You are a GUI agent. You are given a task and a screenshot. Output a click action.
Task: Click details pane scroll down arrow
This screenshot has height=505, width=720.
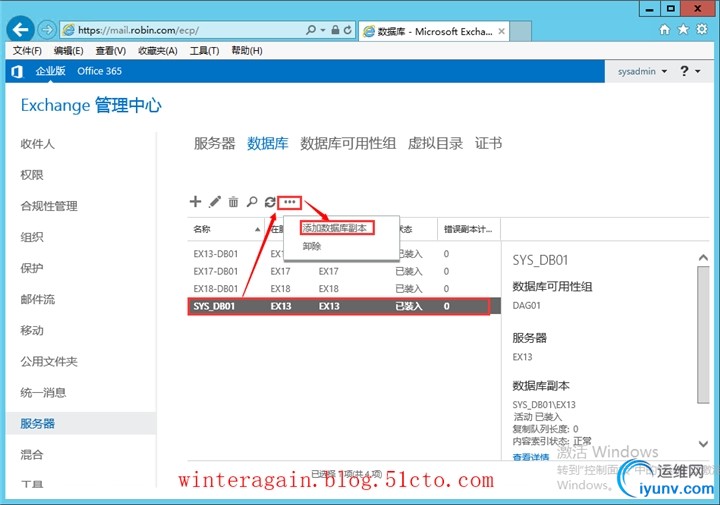(703, 444)
